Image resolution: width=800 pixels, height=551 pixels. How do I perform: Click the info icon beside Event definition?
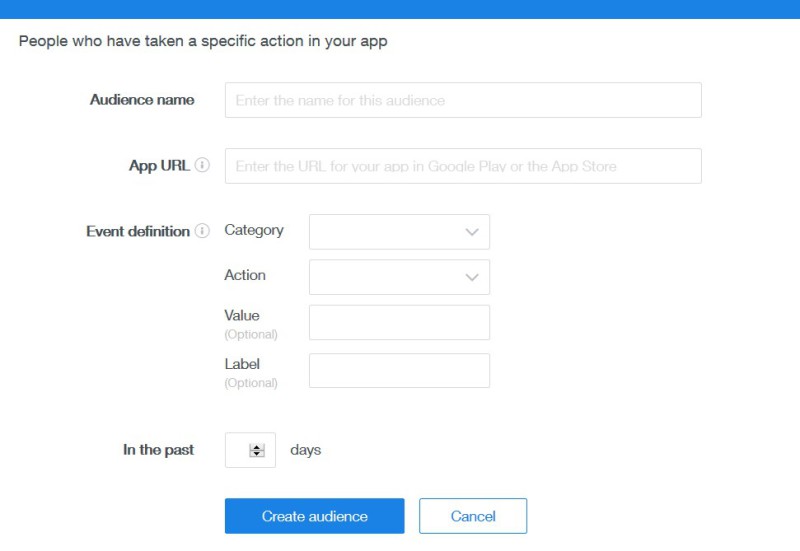203,231
